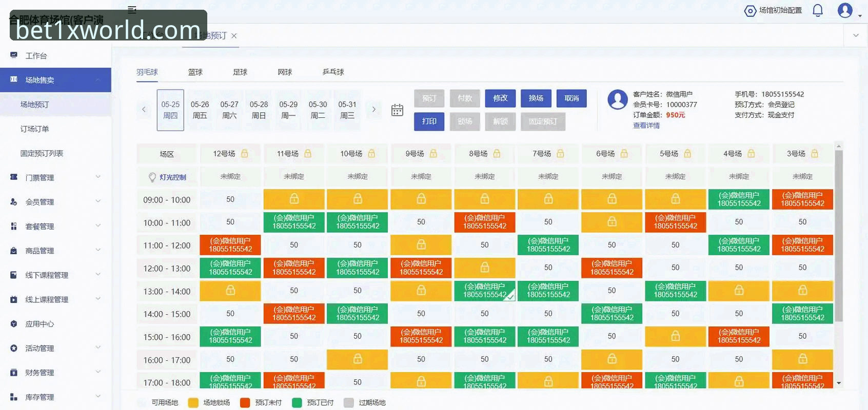Screen dimensions: 868x410
Task: Click the 取消 button
Action: pos(572,98)
